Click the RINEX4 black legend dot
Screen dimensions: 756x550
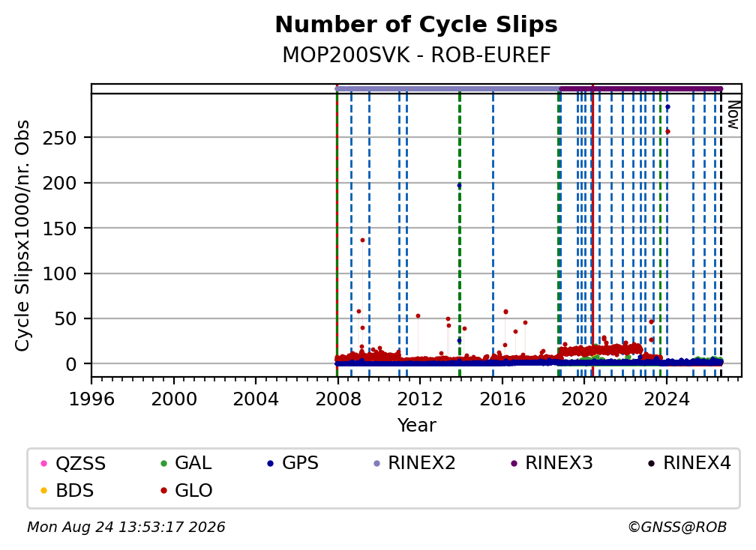651,463
